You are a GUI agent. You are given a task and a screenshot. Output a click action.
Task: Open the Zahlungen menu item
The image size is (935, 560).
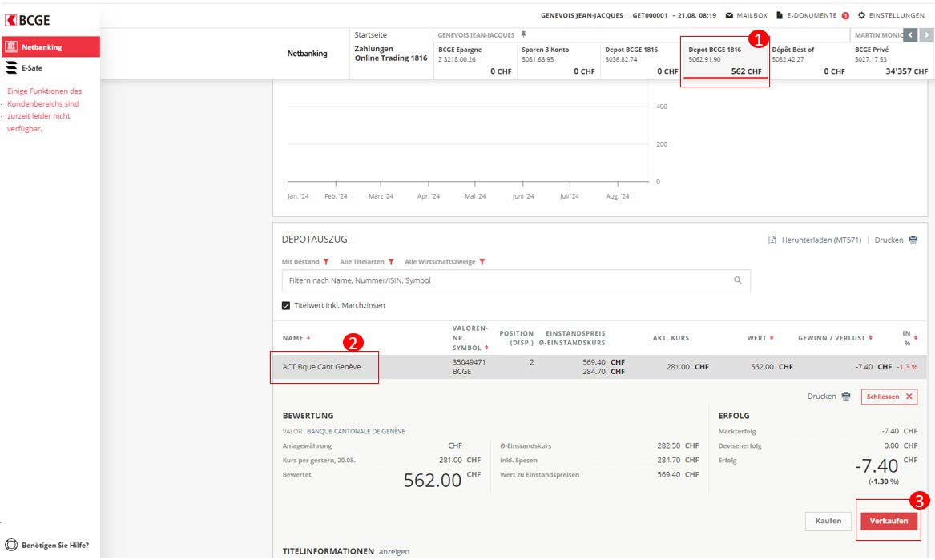click(374, 49)
